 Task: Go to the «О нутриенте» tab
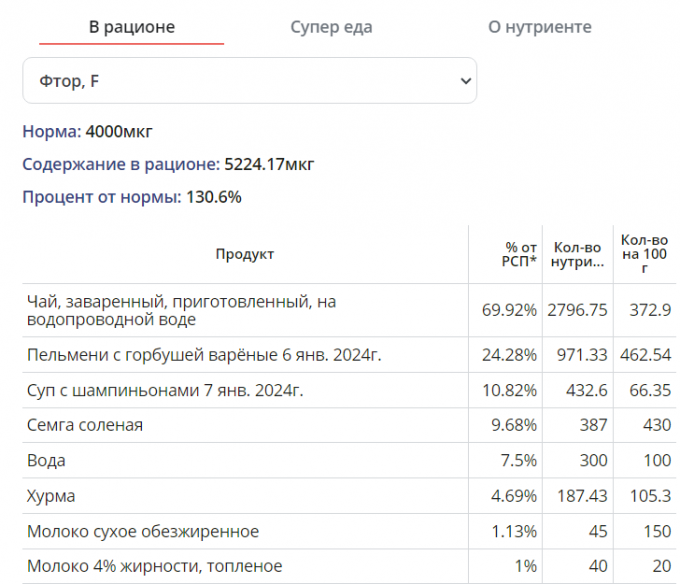click(539, 27)
